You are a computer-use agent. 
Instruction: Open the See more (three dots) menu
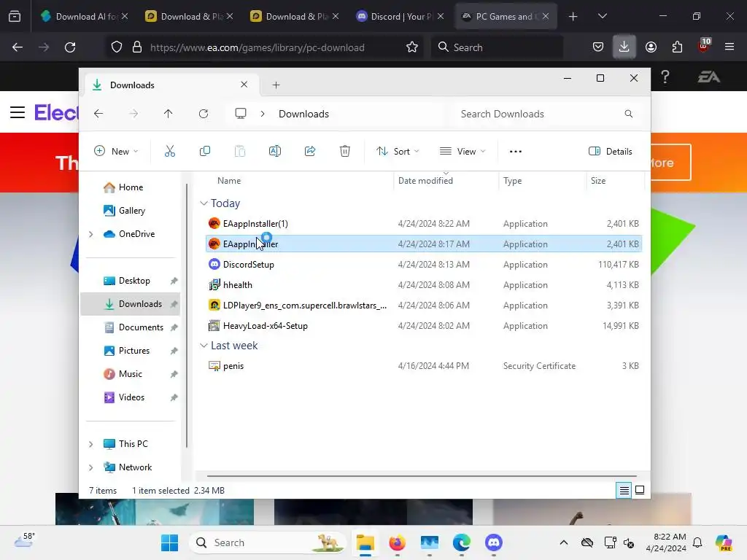[516, 152]
